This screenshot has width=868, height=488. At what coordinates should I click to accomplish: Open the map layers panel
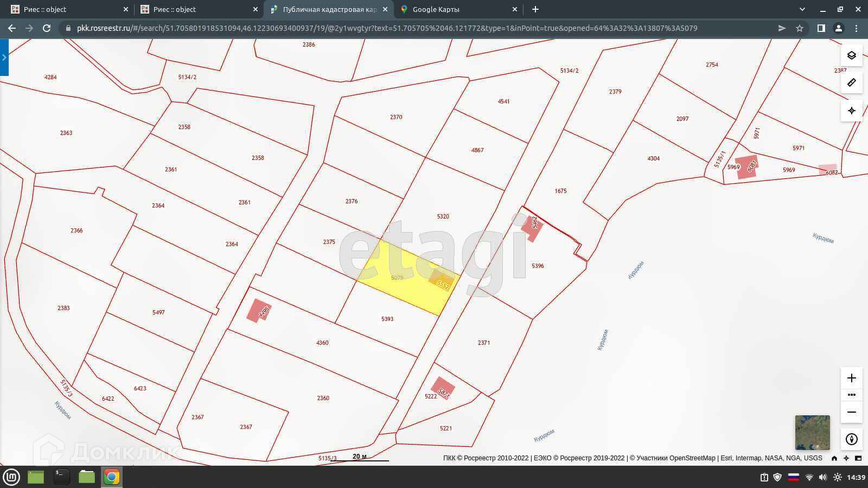tap(851, 55)
